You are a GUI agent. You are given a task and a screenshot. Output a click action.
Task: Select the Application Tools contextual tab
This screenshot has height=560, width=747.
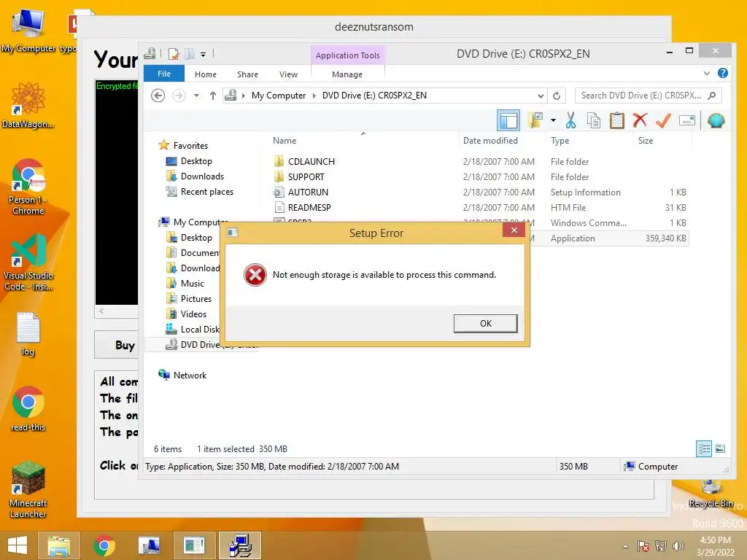click(347, 55)
